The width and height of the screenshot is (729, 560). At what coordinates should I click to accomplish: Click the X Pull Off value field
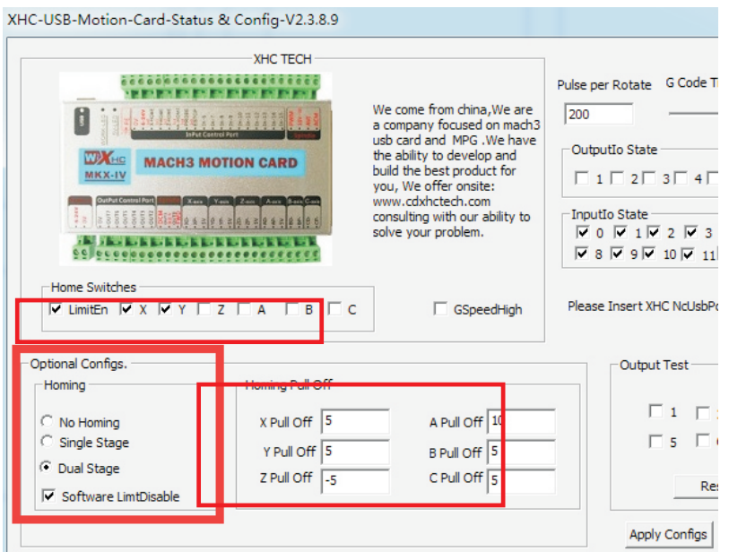pyautogui.click(x=355, y=421)
